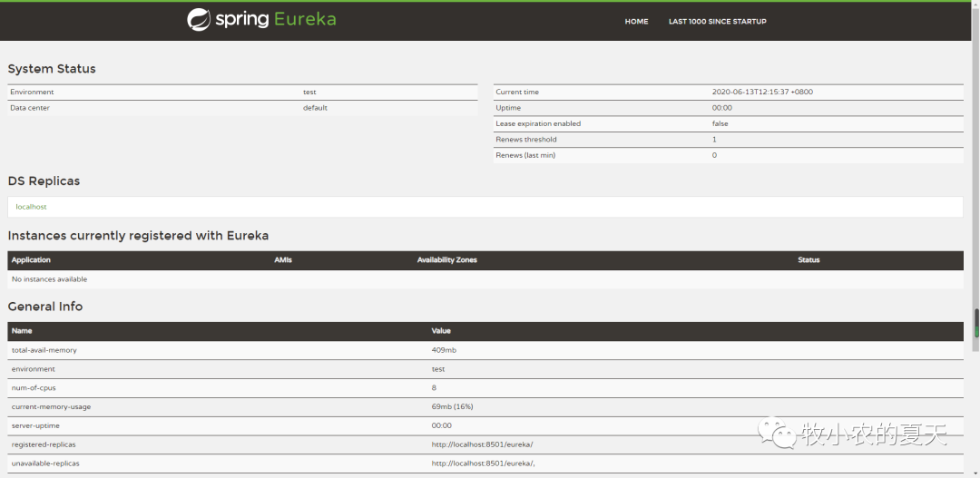Image resolution: width=980 pixels, height=478 pixels.
Task: Select 'Instances currently registered with Eureka' heading
Action: 138,236
